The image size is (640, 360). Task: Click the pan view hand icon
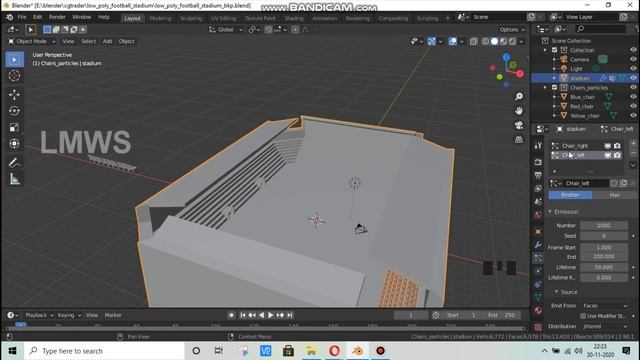pyautogui.click(x=519, y=111)
